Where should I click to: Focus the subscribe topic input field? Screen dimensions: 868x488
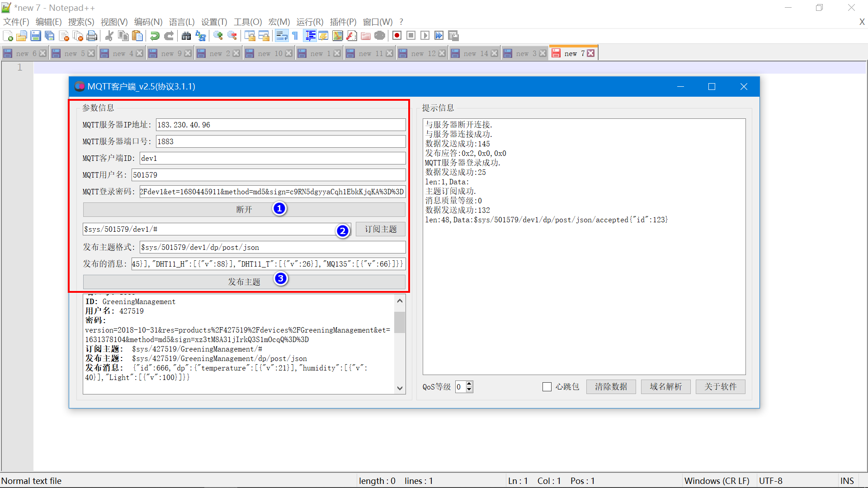click(217, 229)
